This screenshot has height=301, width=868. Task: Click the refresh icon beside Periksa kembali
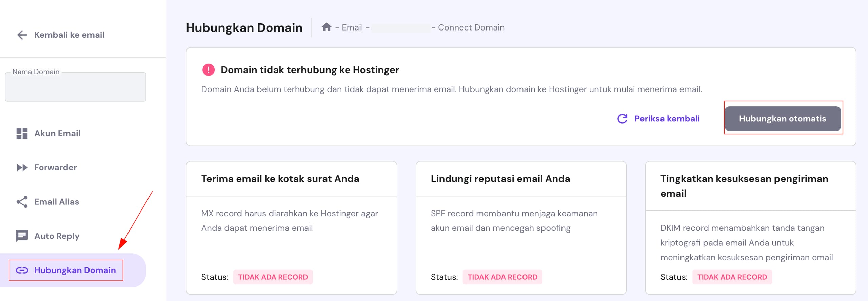pos(622,119)
